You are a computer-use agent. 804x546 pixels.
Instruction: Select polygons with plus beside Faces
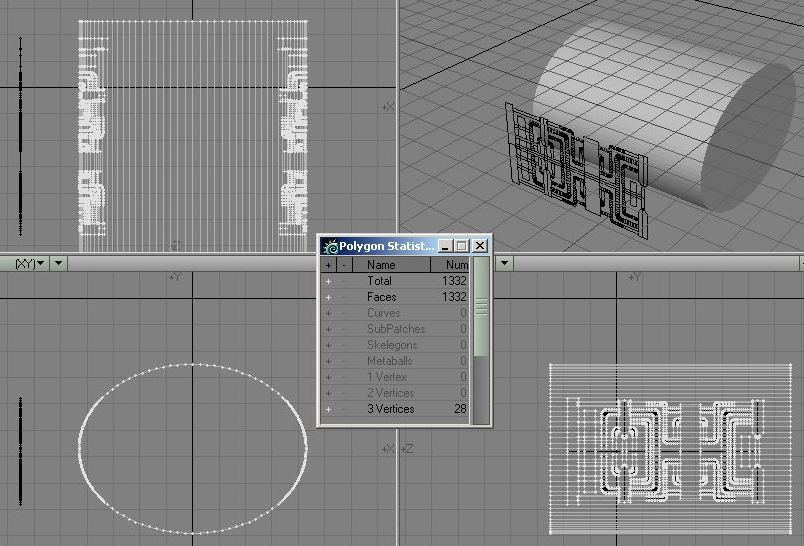[328, 297]
